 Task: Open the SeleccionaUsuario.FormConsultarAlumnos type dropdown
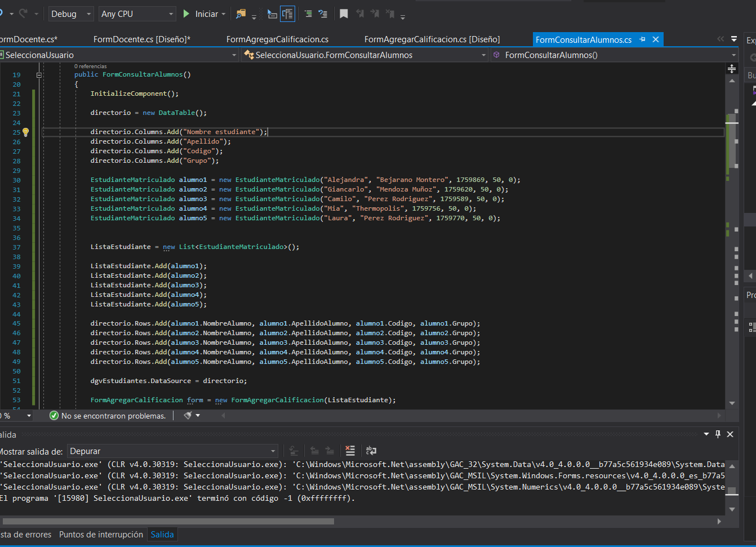pyautogui.click(x=365, y=55)
